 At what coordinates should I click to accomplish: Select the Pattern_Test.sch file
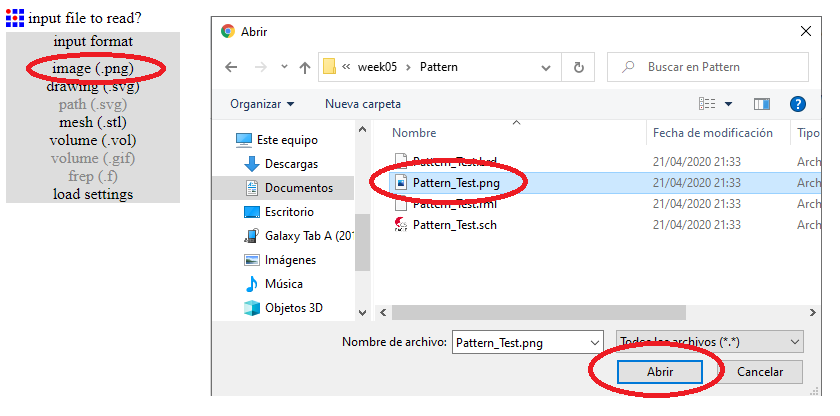[x=454, y=225]
